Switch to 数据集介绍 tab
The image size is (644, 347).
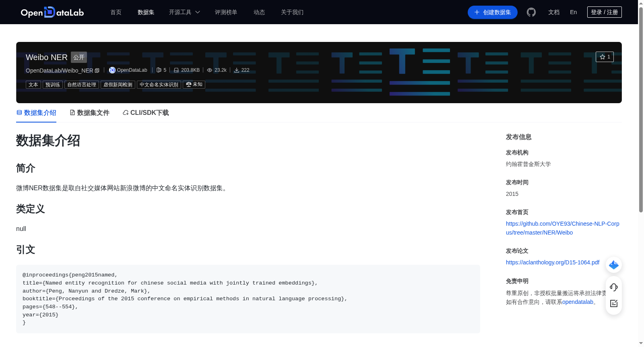pyautogui.click(x=36, y=113)
